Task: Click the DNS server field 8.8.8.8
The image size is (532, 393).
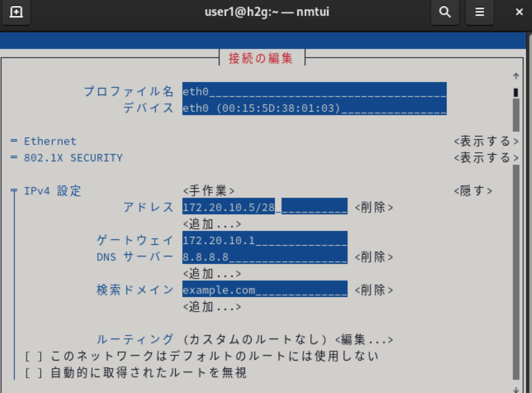Action: click(x=264, y=257)
